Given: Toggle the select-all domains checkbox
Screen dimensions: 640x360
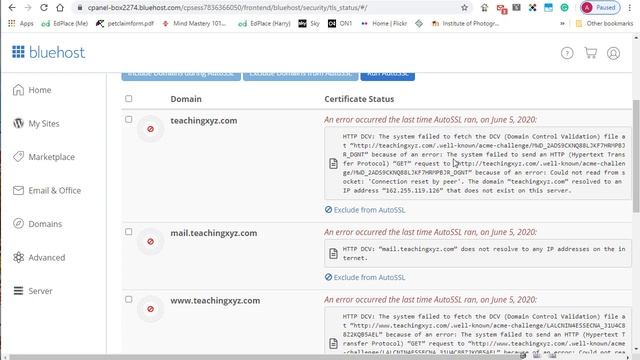Looking at the screenshot, I should (x=129, y=98).
